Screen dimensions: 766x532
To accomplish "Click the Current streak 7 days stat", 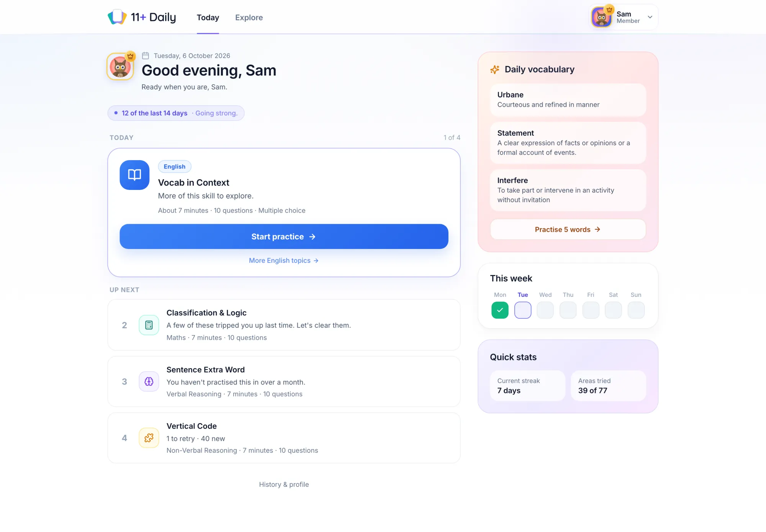I will click(x=528, y=386).
